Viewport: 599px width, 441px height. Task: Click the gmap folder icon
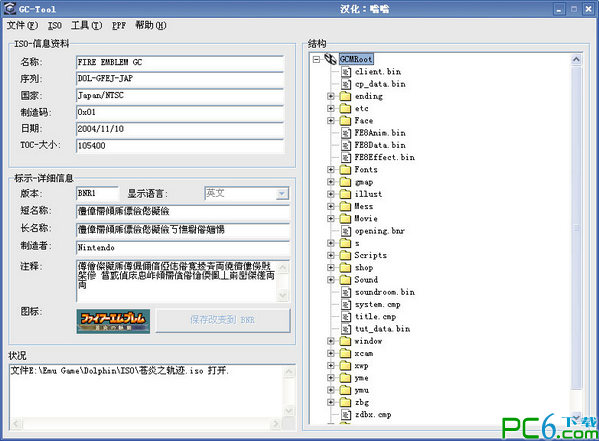tap(345, 182)
